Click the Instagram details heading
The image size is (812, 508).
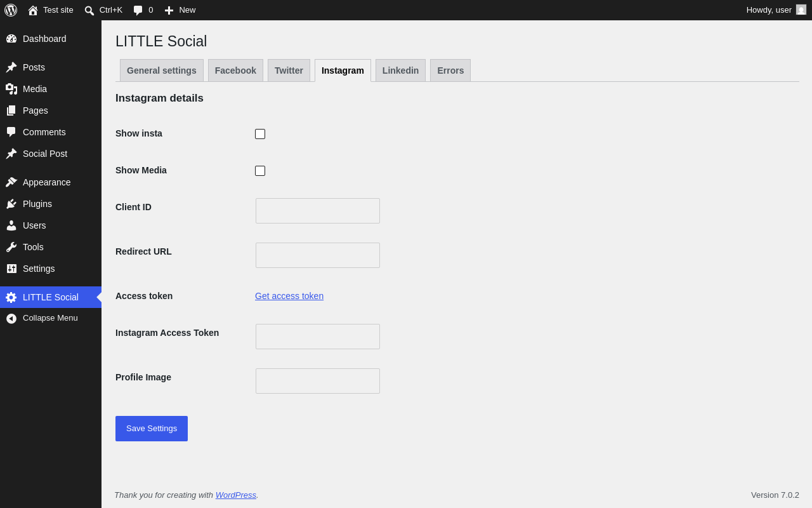(159, 98)
